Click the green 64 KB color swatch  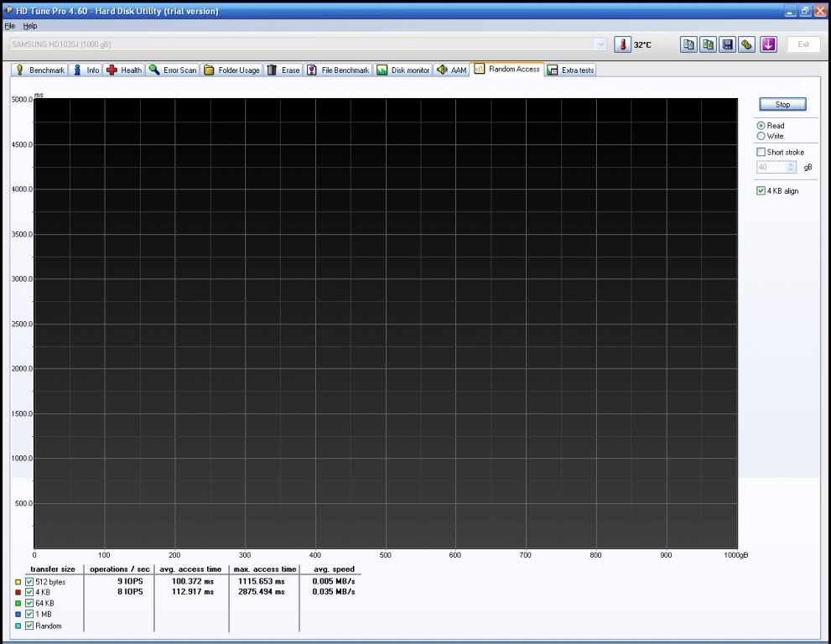click(18, 603)
